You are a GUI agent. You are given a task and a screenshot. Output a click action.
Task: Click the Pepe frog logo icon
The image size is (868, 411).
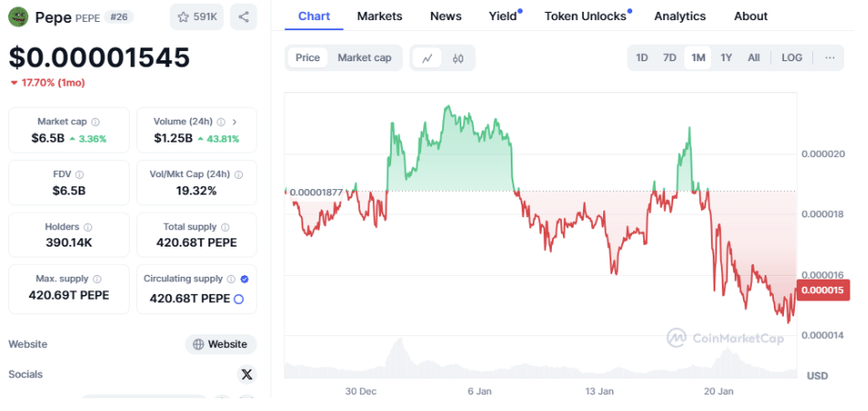[x=18, y=16]
